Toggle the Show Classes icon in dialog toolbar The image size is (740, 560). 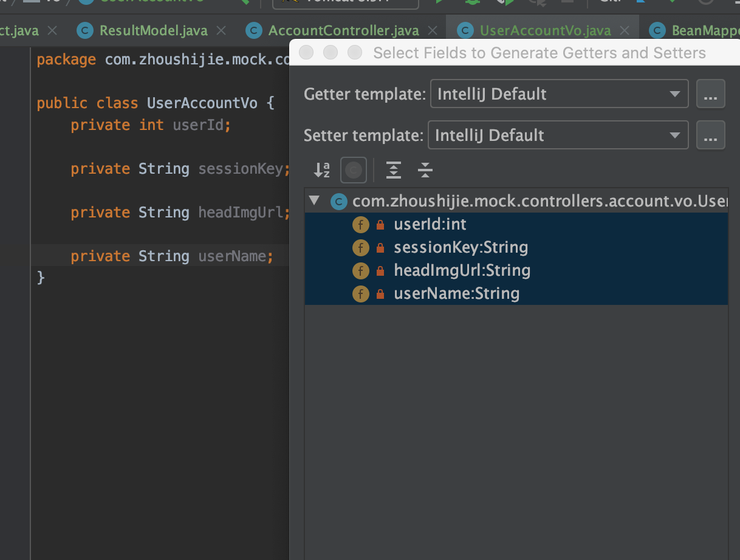pyautogui.click(x=353, y=170)
